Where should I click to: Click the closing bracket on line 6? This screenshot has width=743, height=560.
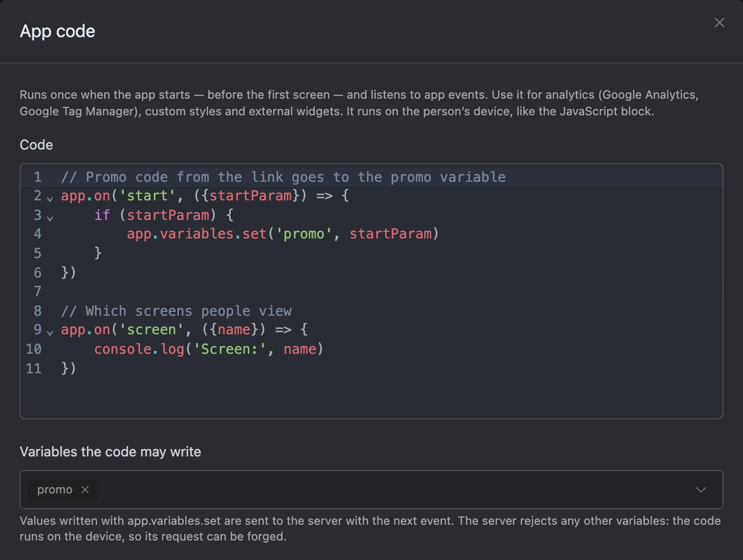pyautogui.click(x=69, y=273)
